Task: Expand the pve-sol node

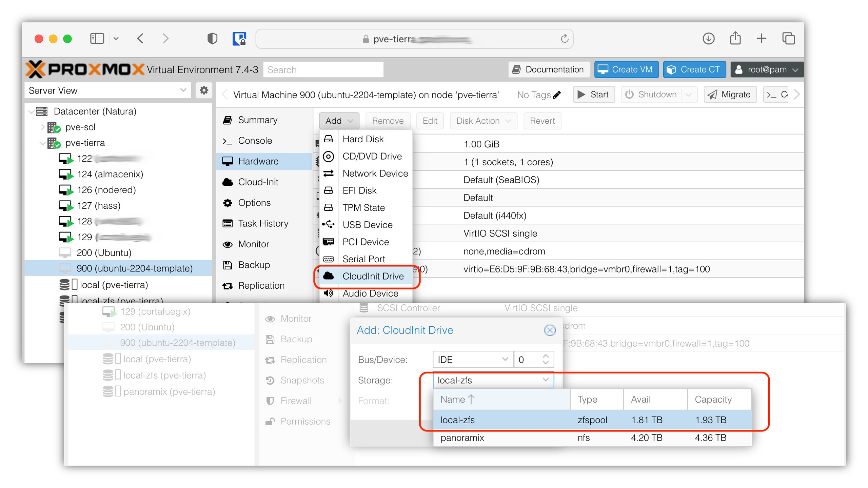Action: pos(43,127)
